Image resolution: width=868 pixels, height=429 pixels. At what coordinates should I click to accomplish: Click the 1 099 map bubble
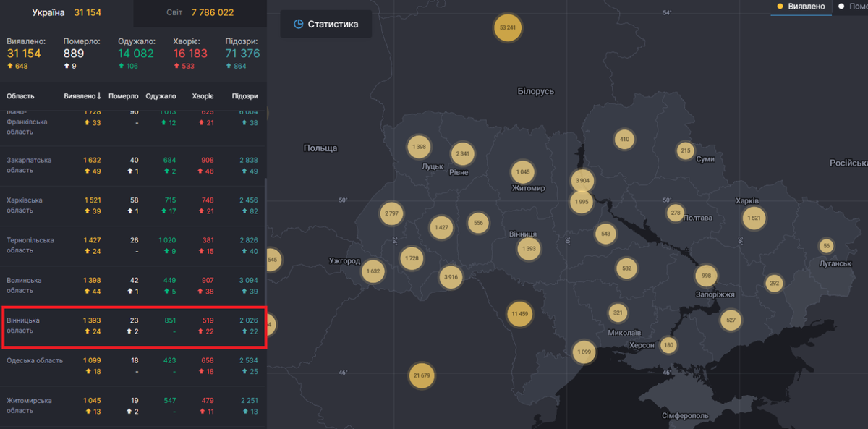click(583, 352)
